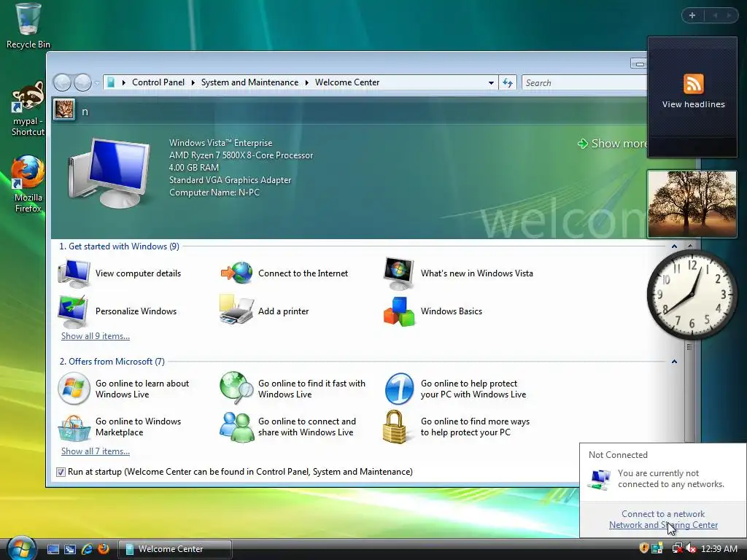Click the Show all 7 items link
The width and height of the screenshot is (747, 560).
(x=96, y=451)
